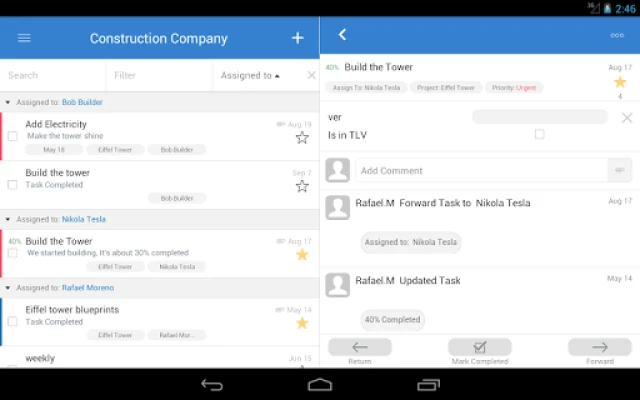Go back using the left chevron
640x400 pixels.
[x=342, y=35]
